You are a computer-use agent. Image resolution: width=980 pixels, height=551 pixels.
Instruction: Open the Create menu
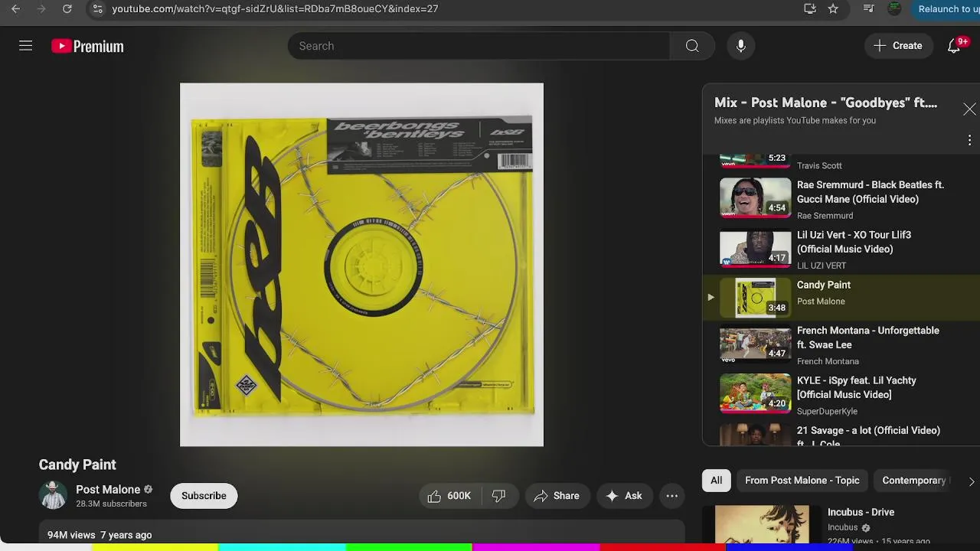898,46
